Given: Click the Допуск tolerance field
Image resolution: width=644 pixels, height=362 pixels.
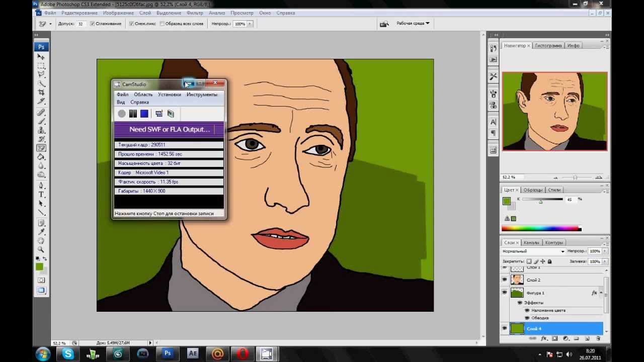Looking at the screenshot, I should pyautogui.click(x=81, y=24).
